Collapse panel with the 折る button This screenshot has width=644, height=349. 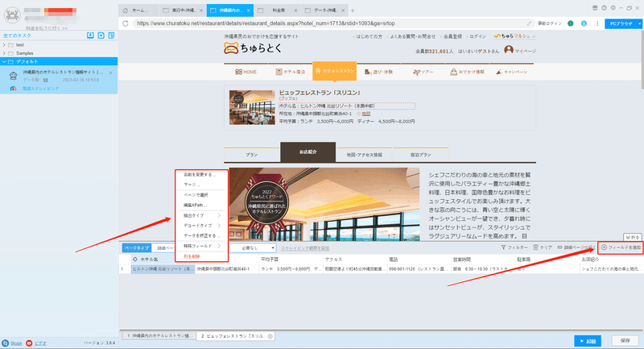point(633,238)
